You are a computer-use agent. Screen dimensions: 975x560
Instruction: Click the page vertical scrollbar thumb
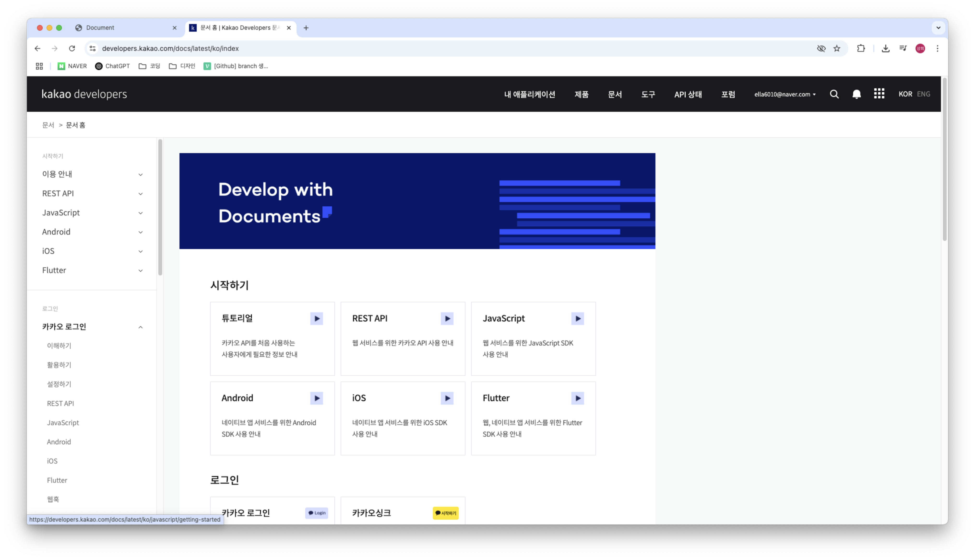pos(945,159)
